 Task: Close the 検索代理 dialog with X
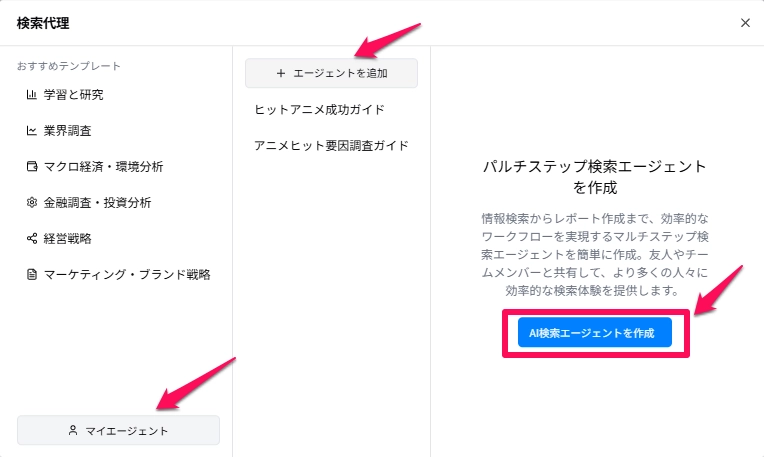[x=745, y=23]
